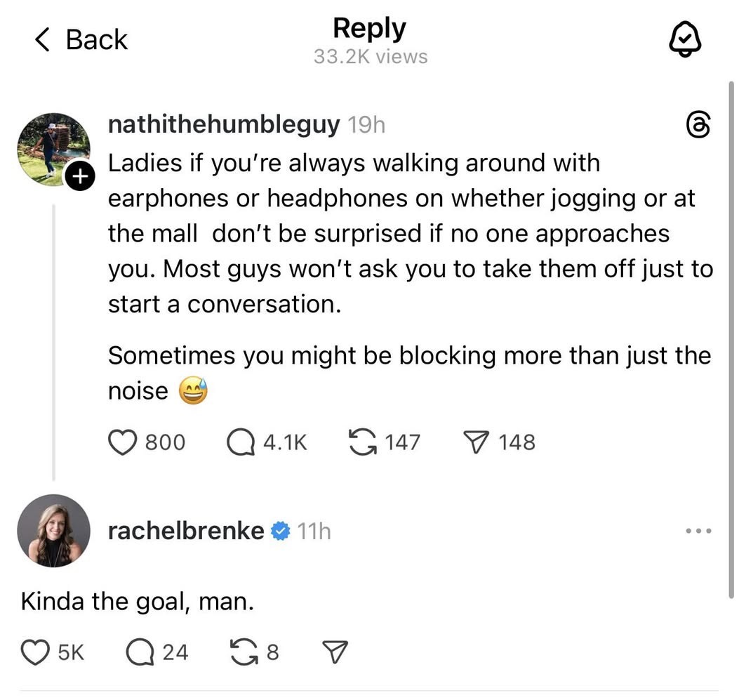
Task: Click the vertical scrollbar on the right
Action: tap(731, 337)
